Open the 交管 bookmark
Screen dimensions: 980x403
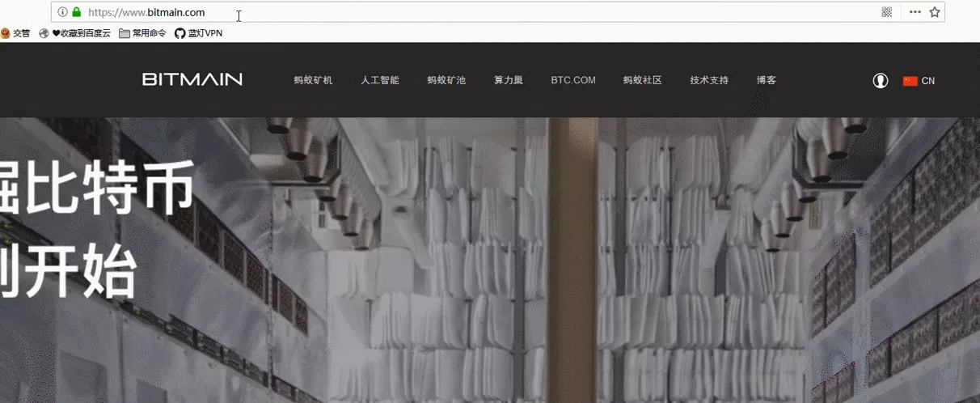(x=15, y=33)
